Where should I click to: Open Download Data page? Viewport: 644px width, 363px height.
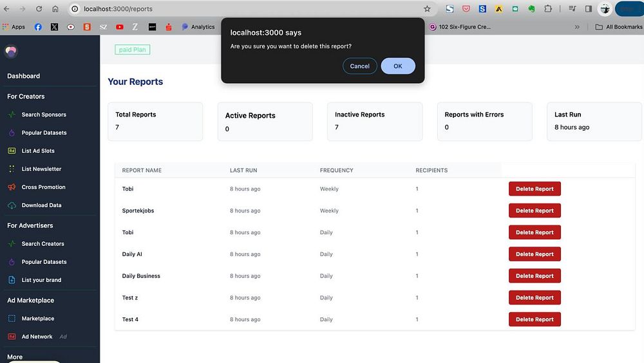tap(41, 205)
